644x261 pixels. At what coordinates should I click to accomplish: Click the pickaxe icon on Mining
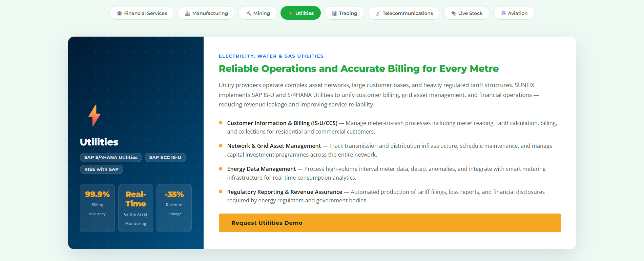248,13
